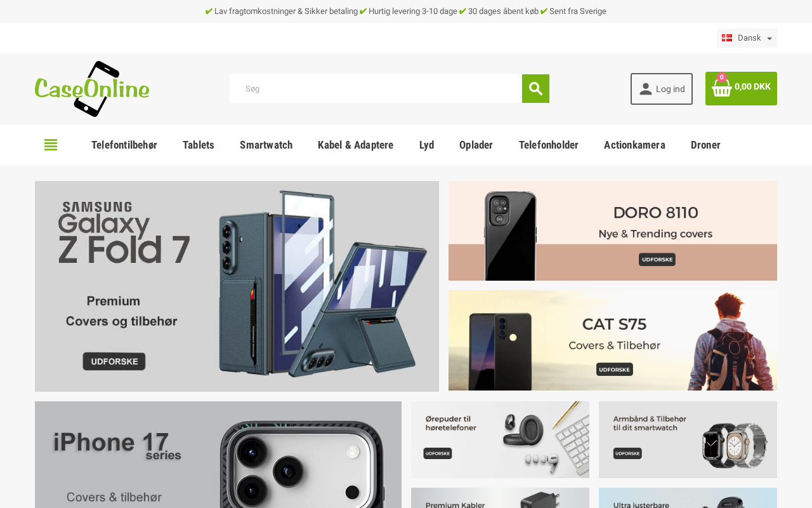Viewport: 812px width, 508px height.
Task: Click the green search magnifier button
Action: coord(535,88)
